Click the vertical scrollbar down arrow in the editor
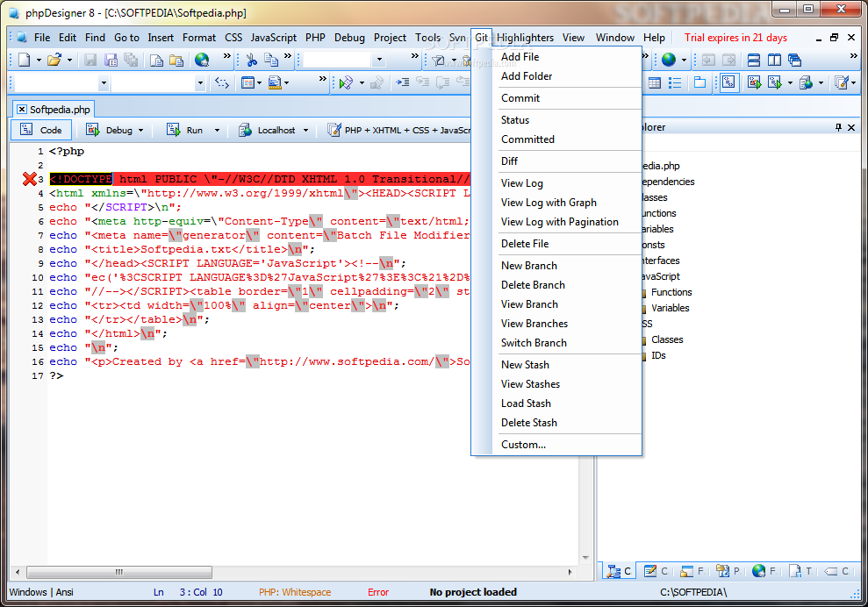Screen dimensions: 868x607 click(585, 558)
